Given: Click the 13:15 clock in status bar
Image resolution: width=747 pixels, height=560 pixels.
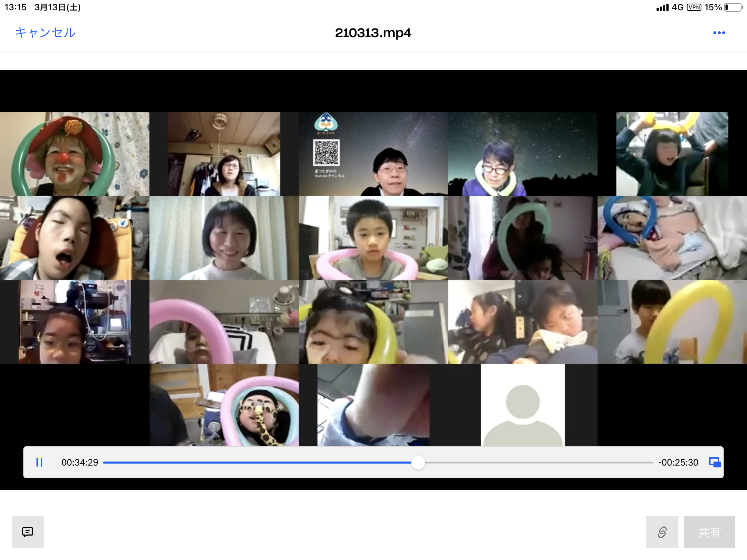Looking at the screenshot, I should [15, 7].
